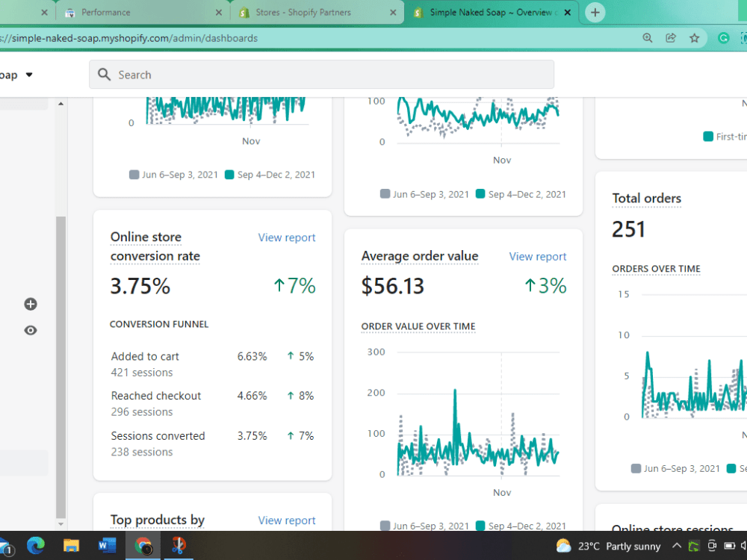Click the ORDERS OVER TIME label
The image size is (747, 560).
(x=656, y=269)
